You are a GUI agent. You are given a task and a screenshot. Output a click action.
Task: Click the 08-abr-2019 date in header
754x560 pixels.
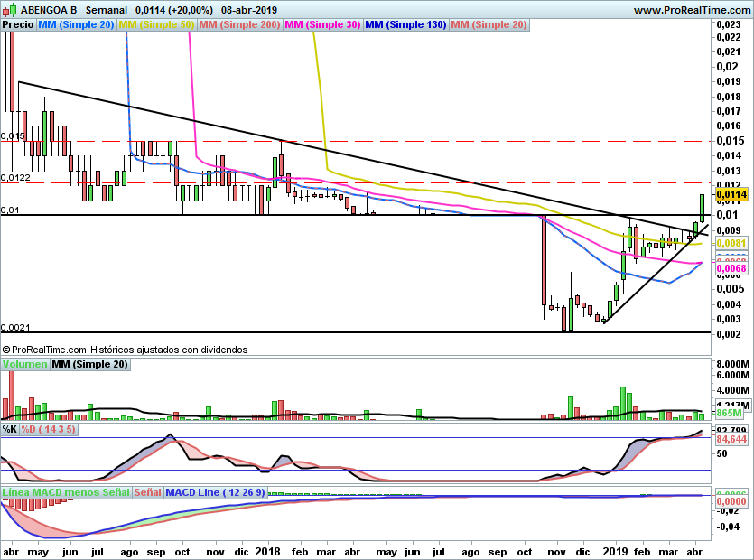[249, 10]
